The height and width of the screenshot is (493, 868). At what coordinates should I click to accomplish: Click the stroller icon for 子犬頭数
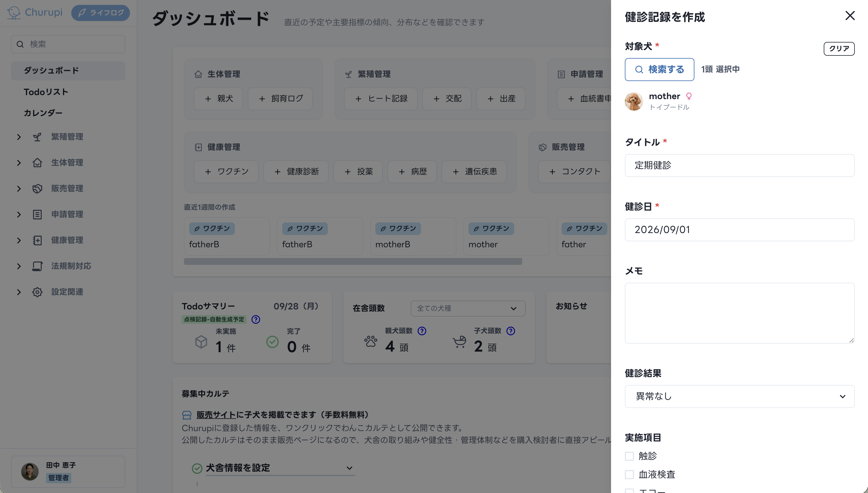pos(459,341)
